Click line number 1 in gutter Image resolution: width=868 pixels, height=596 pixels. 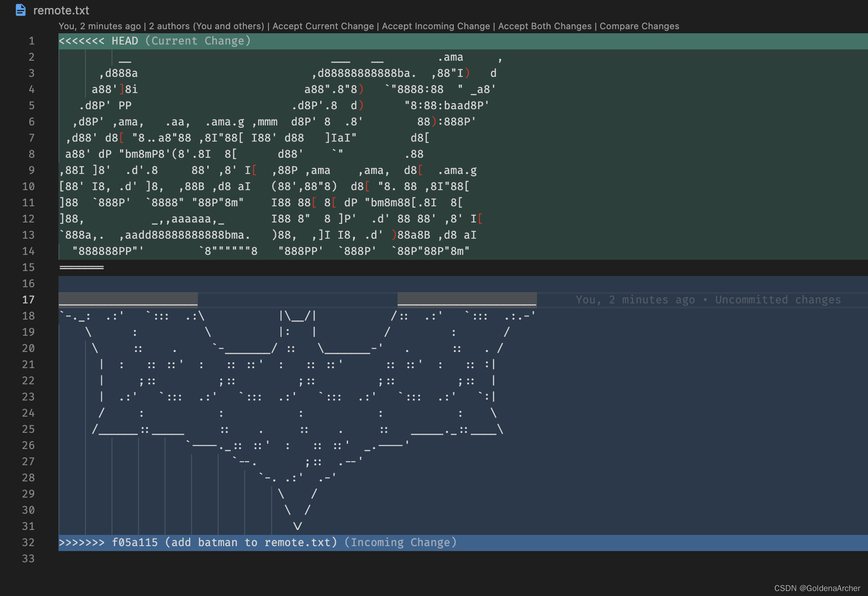31,41
